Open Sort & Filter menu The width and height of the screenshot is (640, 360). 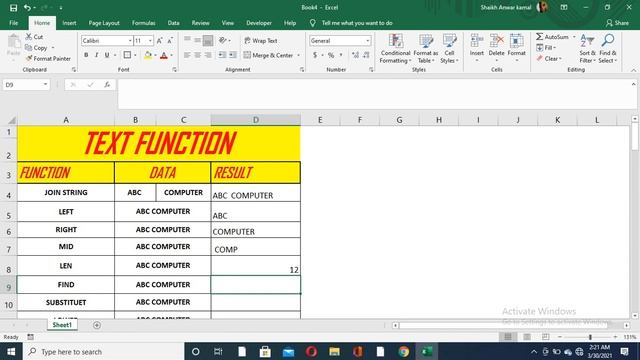[587, 49]
